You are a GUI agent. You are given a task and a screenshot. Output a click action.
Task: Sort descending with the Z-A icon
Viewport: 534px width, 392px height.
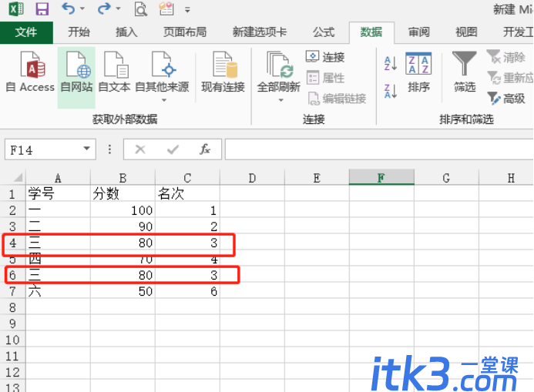click(x=390, y=91)
